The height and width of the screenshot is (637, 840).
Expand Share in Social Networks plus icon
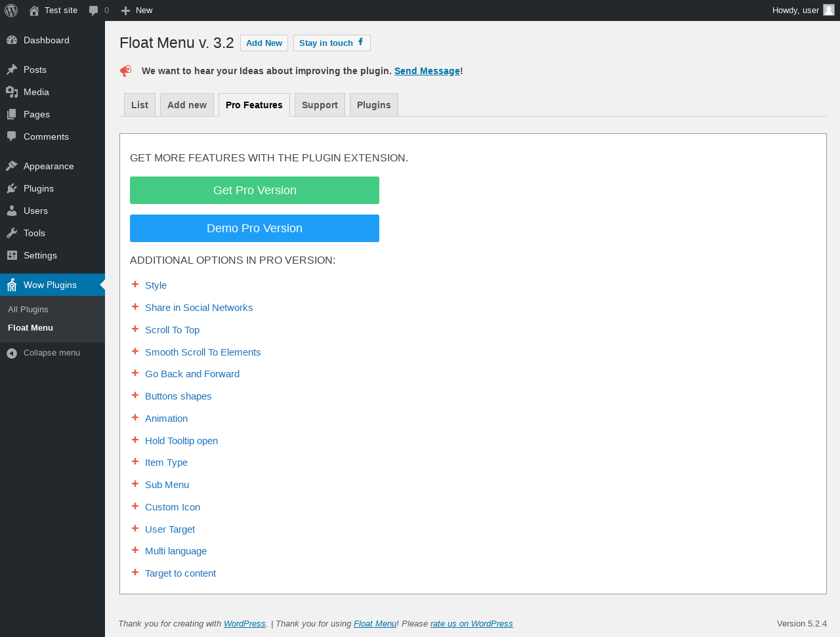[x=135, y=306]
